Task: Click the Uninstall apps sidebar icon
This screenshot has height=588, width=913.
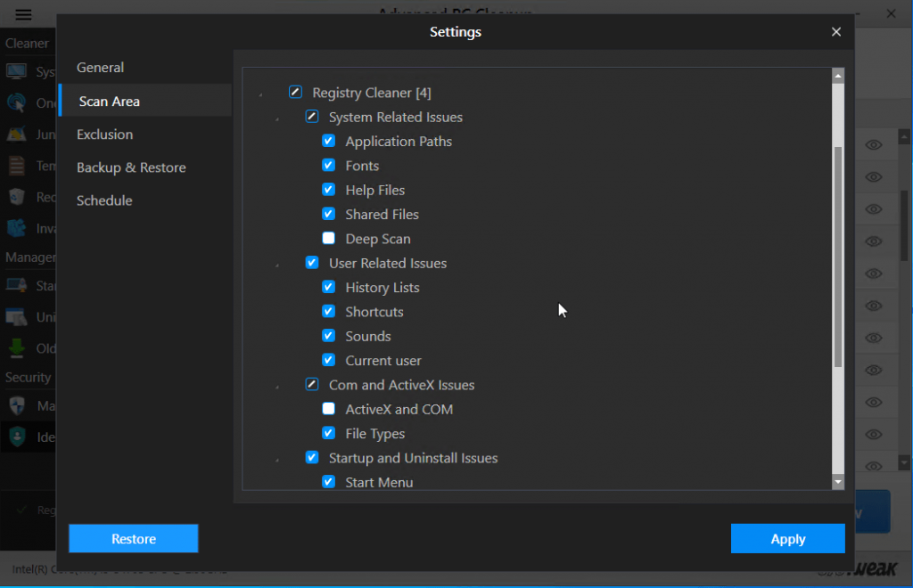Action: (16, 317)
